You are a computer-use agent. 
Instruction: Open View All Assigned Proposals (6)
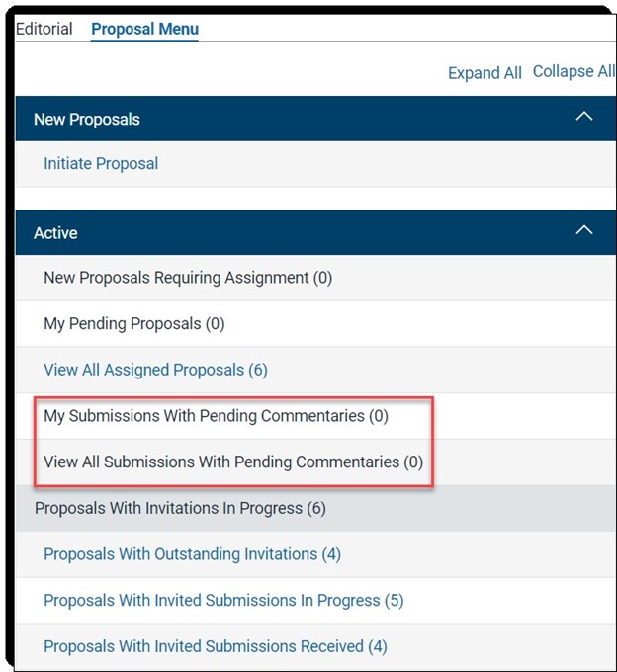(155, 370)
